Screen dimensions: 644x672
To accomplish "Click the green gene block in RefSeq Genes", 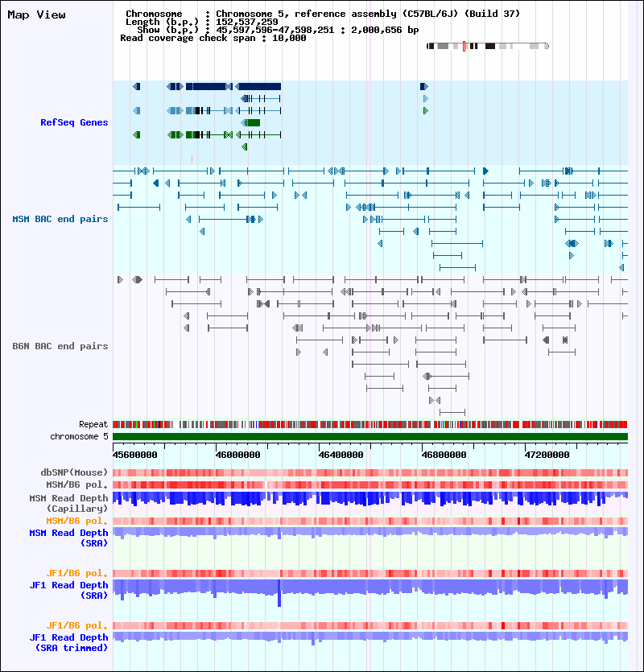I will [x=254, y=123].
